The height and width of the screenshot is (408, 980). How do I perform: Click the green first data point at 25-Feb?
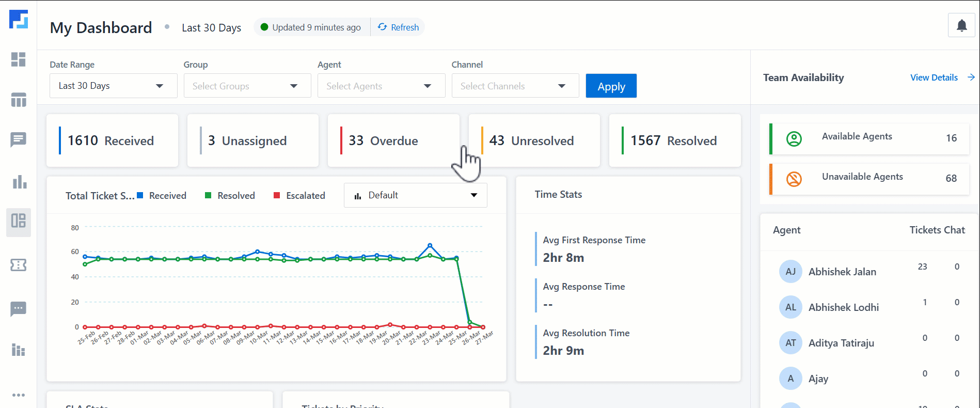pyautogui.click(x=85, y=264)
